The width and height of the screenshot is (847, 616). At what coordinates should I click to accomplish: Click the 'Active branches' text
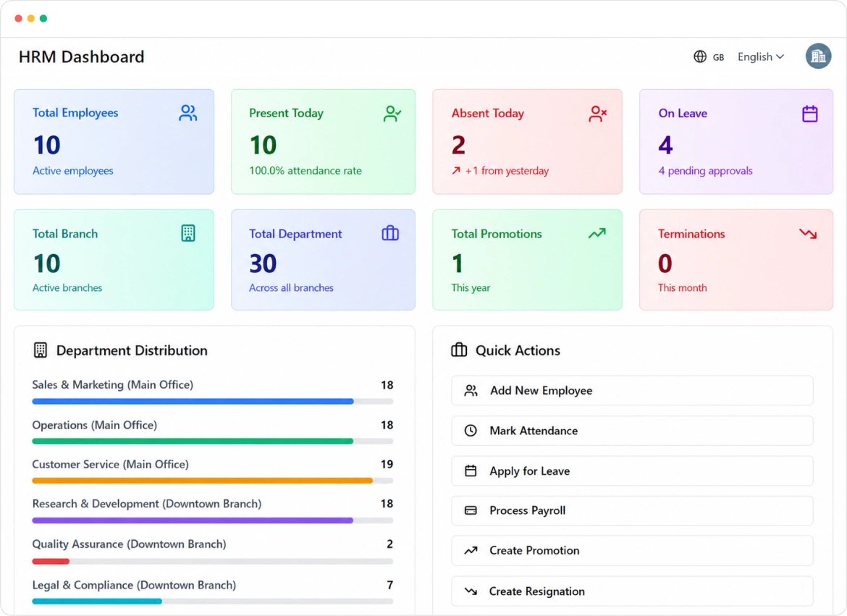(67, 288)
